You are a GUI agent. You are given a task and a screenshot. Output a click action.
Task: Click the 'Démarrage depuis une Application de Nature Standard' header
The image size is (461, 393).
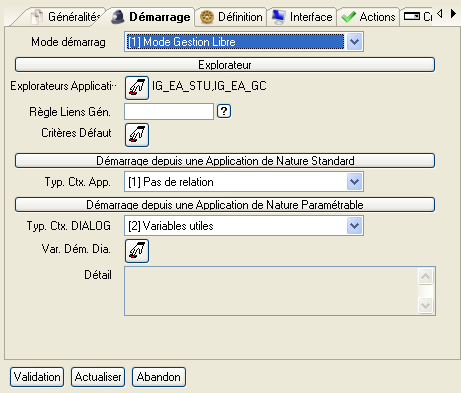(225, 161)
